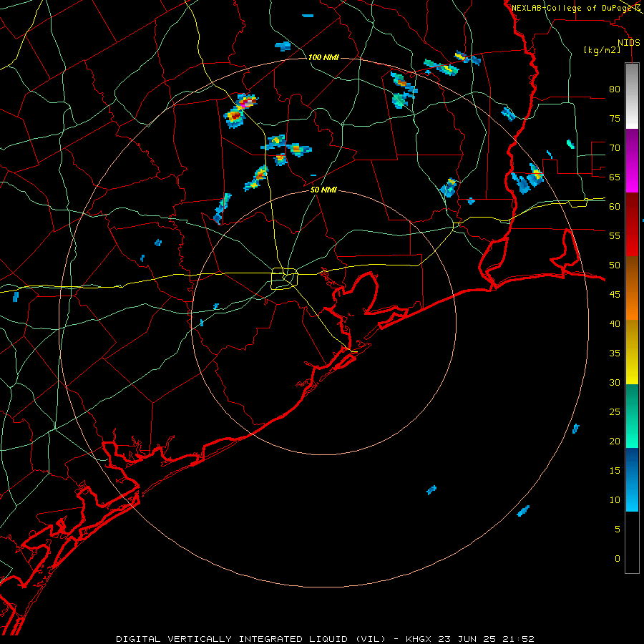Click the [kg/m2] units label
The image size is (644, 644).
(602, 50)
